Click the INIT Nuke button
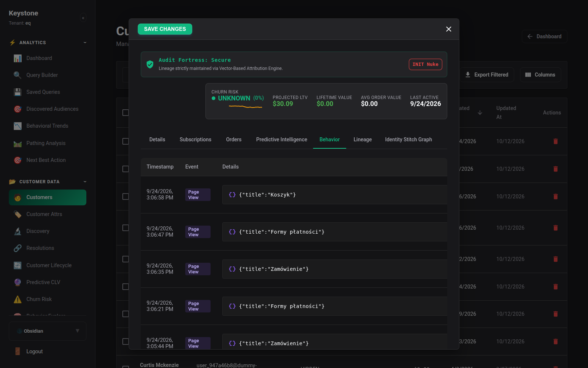The height and width of the screenshot is (368, 588). tap(426, 64)
